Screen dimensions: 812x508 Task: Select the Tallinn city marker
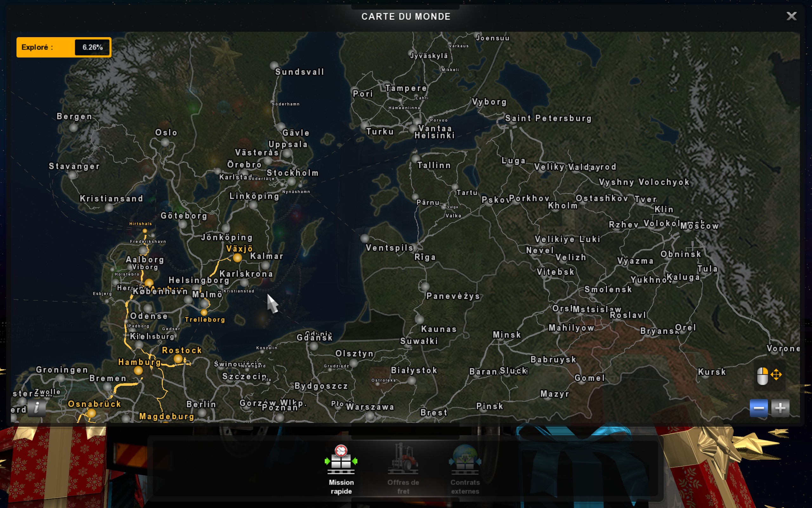click(416, 158)
